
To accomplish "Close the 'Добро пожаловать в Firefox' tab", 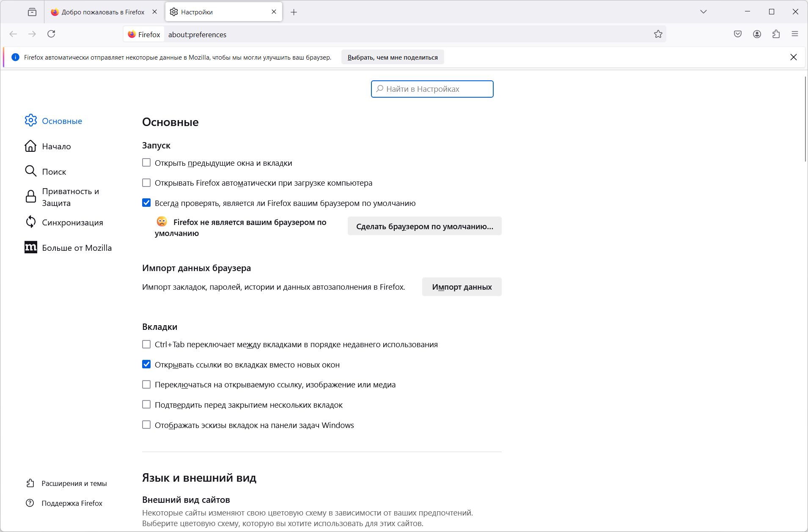I will click(x=155, y=12).
